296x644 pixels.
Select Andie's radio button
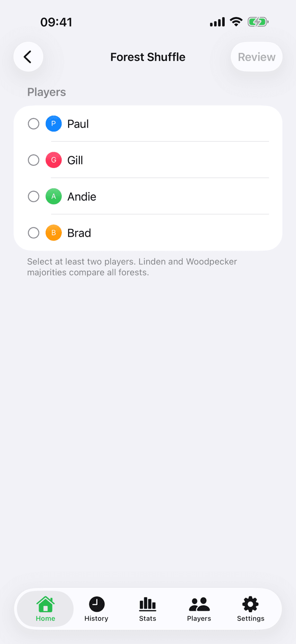pyautogui.click(x=34, y=196)
